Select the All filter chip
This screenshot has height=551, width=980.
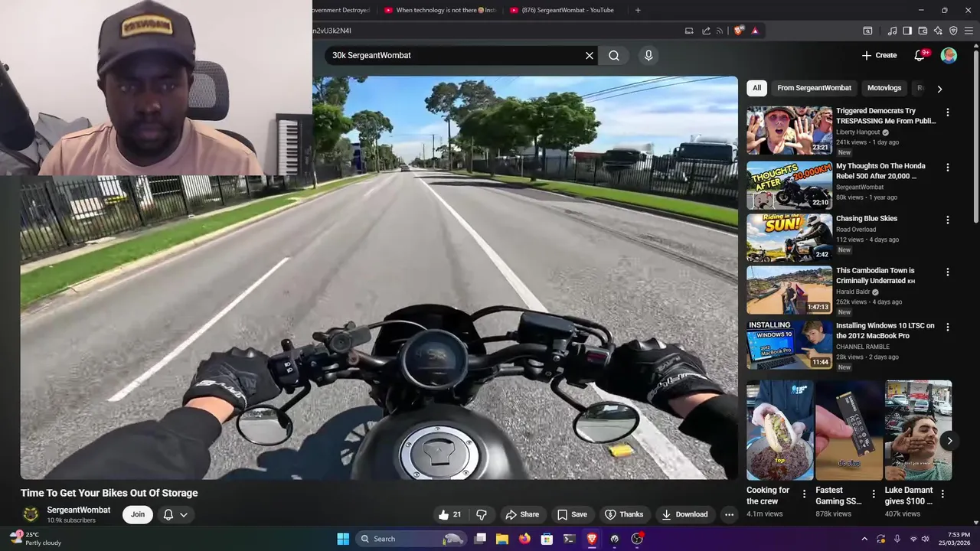[x=756, y=88]
